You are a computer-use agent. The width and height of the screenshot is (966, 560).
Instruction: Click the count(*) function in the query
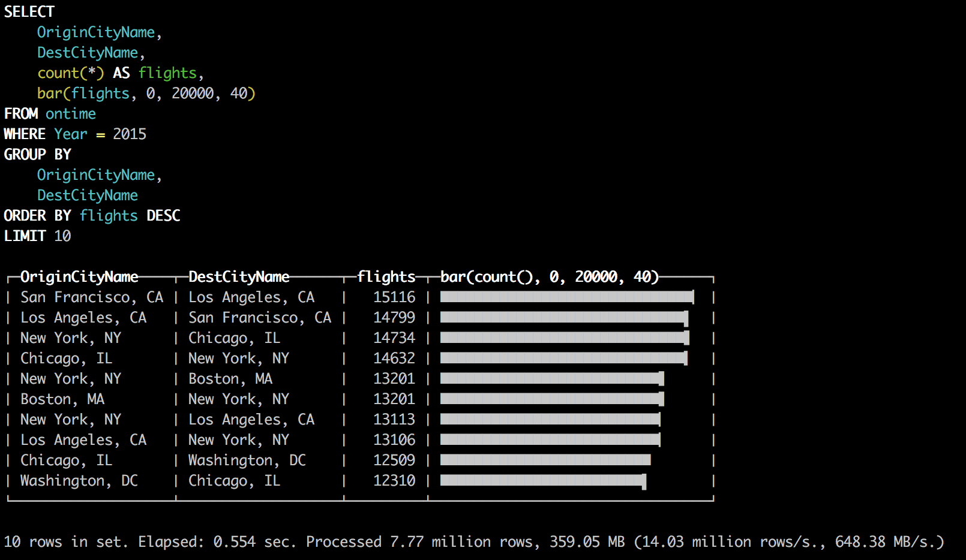[x=70, y=73]
